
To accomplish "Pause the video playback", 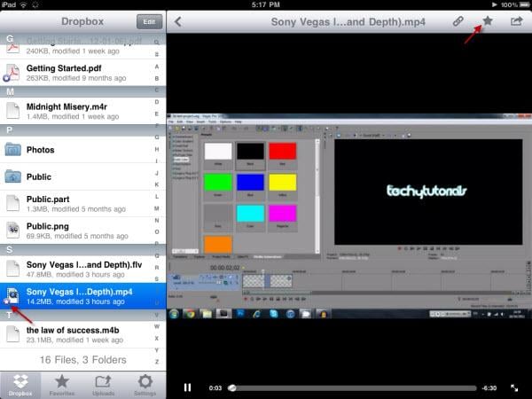I will pyautogui.click(x=187, y=387).
